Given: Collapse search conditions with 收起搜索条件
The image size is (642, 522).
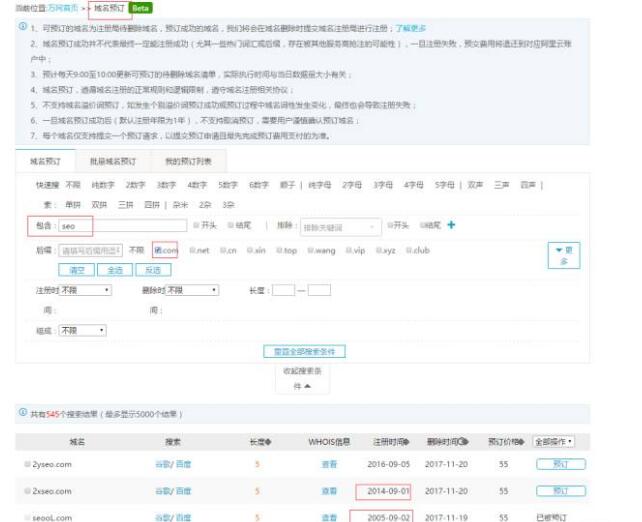Looking at the screenshot, I should pos(302,379).
